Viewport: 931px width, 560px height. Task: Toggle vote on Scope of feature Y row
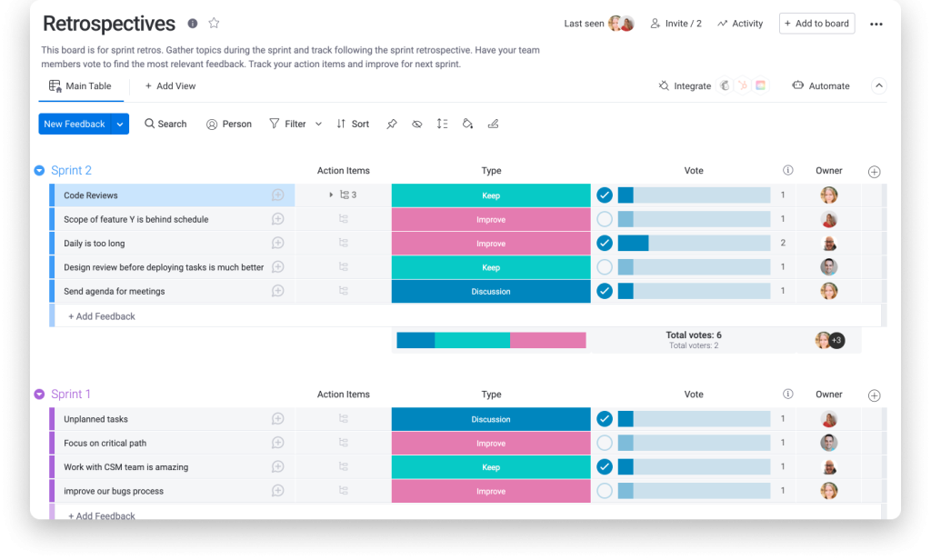[605, 219]
